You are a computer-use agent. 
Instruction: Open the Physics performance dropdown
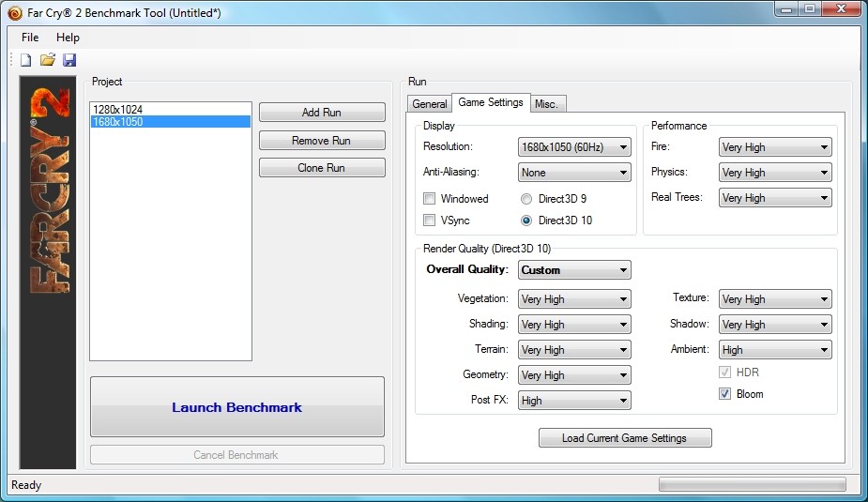coord(775,173)
